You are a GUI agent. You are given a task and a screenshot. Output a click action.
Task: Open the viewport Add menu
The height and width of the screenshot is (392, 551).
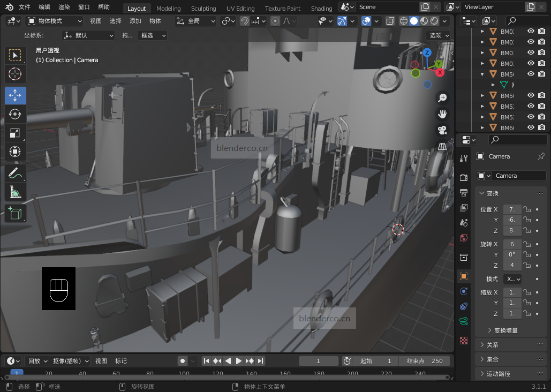tap(135, 21)
